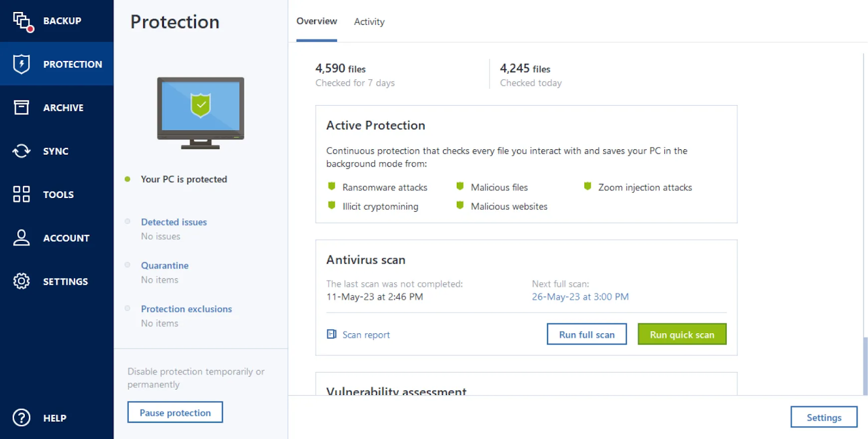The image size is (868, 439).
Task: Open the Scan report link
Action: pyautogui.click(x=366, y=335)
